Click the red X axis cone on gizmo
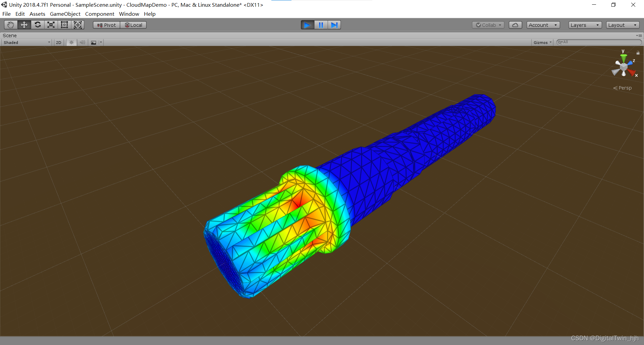Screen dimensions: 644x345 coord(632,72)
